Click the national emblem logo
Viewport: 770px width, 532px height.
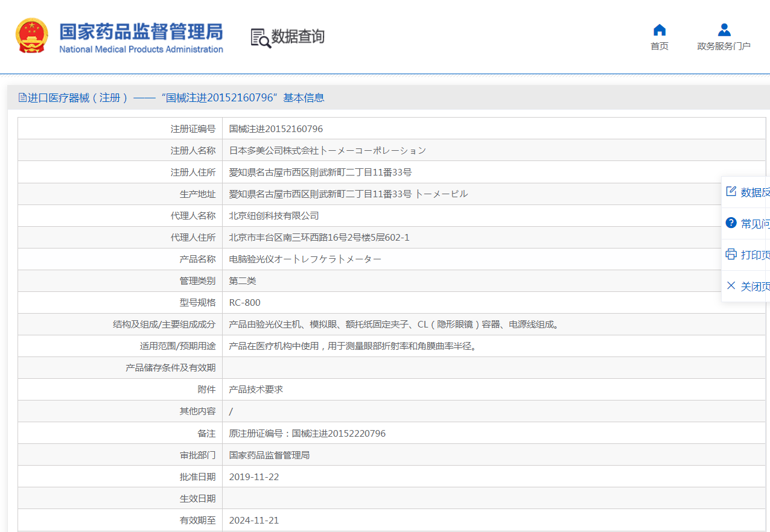(32, 36)
